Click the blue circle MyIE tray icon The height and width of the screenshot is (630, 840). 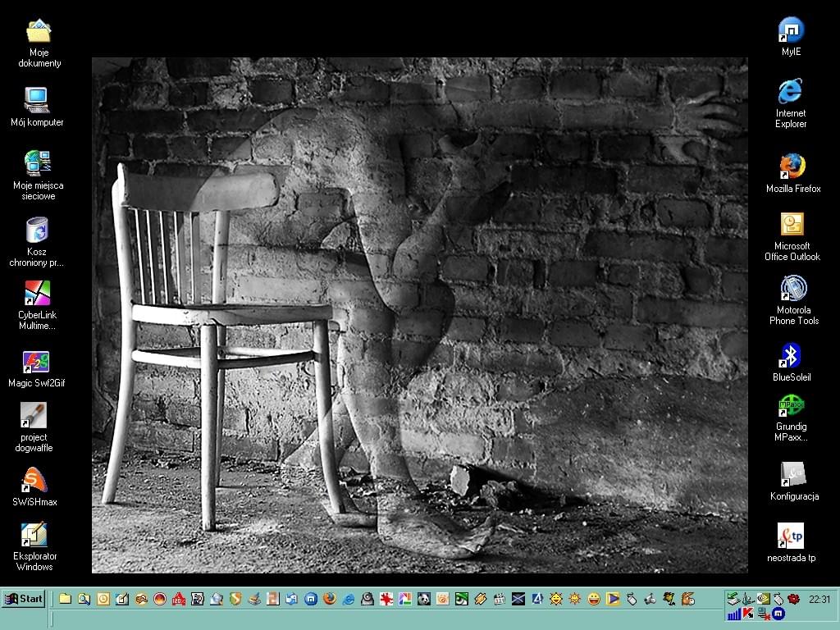[x=779, y=614]
